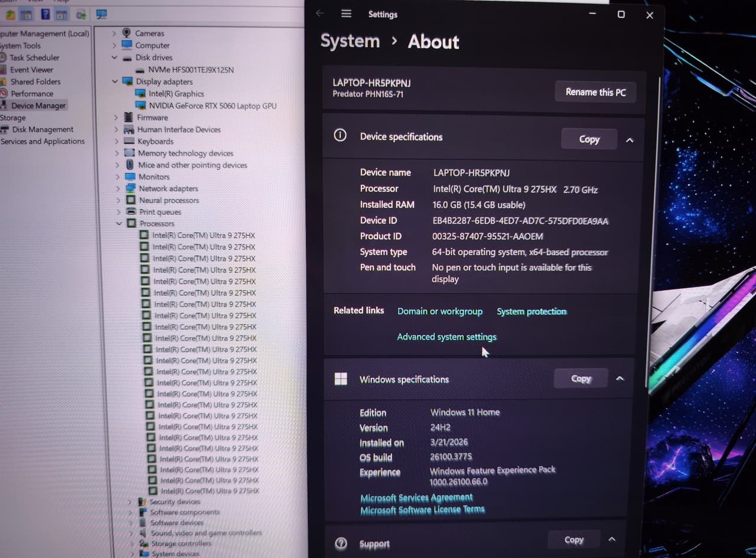Click the Keyboards category icon
The width and height of the screenshot is (756, 558).
pos(129,141)
